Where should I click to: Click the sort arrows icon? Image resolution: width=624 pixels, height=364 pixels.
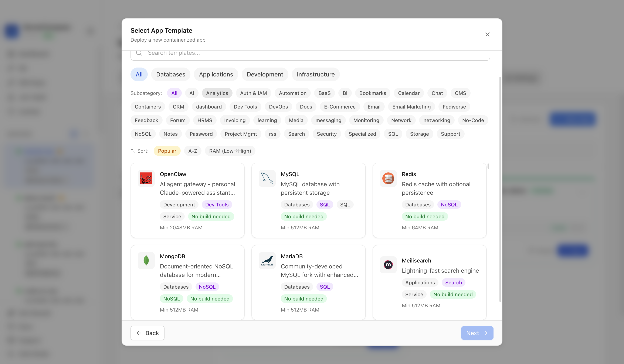[x=133, y=151]
